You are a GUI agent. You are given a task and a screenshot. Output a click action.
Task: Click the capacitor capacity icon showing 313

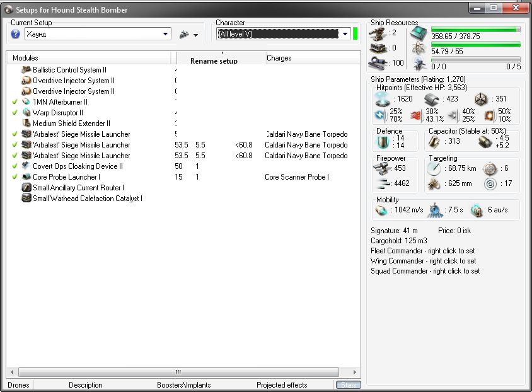click(x=434, y=141)
